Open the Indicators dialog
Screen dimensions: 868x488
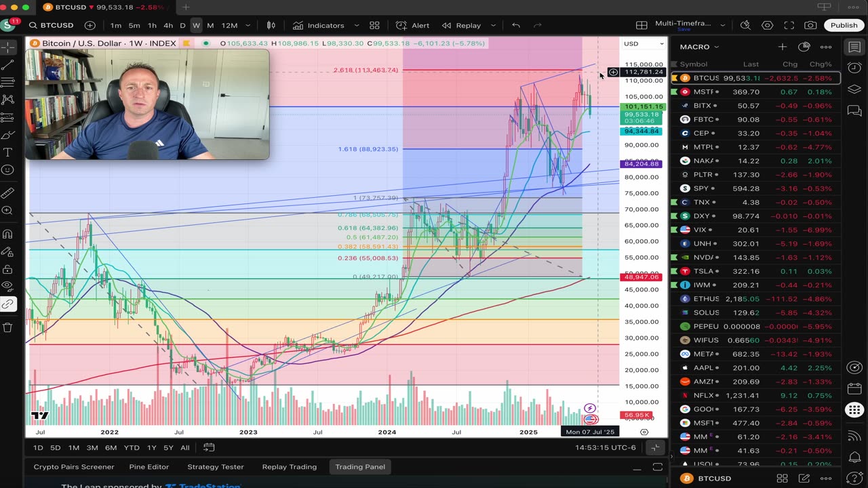pos(319,25)
